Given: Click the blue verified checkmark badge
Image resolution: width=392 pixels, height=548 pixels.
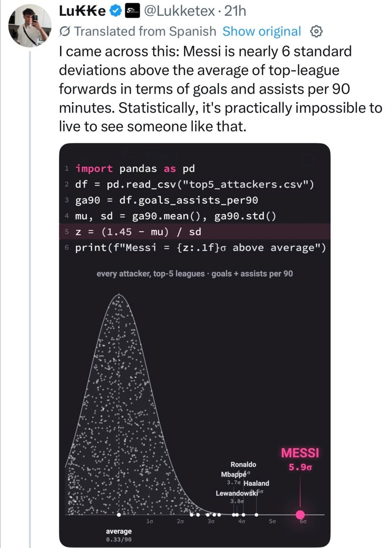Looking at the screenshot, I should tap(116, 11).
